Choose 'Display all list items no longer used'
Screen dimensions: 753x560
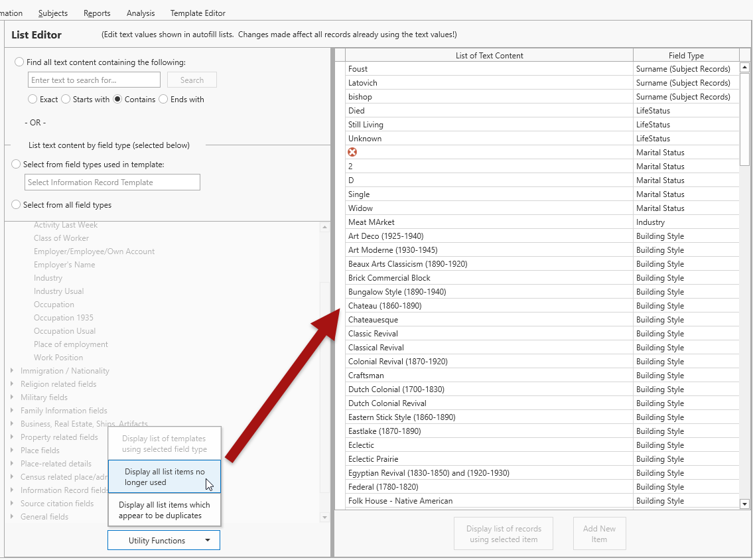tap(165, 477)
